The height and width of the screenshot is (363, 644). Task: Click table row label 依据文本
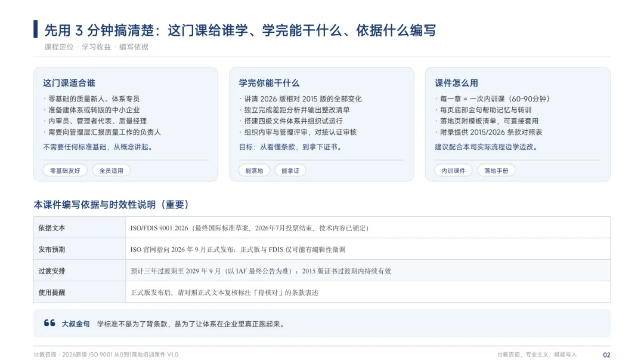(x=52, y=227)
